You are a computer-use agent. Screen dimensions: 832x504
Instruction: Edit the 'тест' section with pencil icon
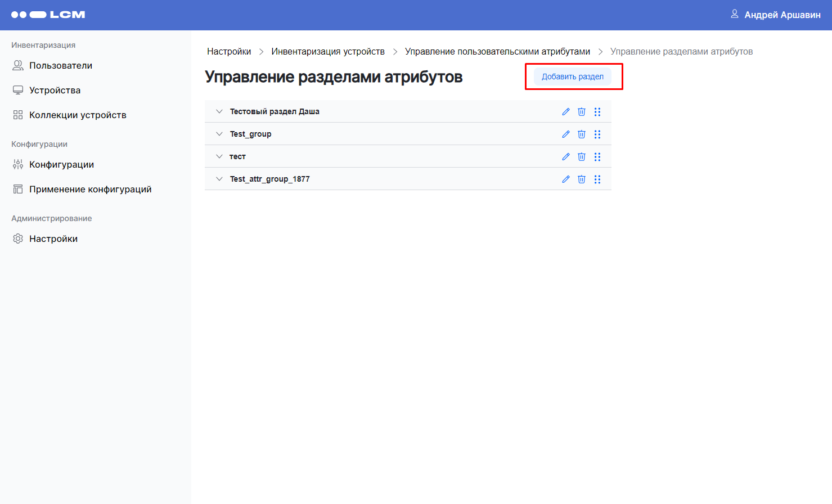566,157
